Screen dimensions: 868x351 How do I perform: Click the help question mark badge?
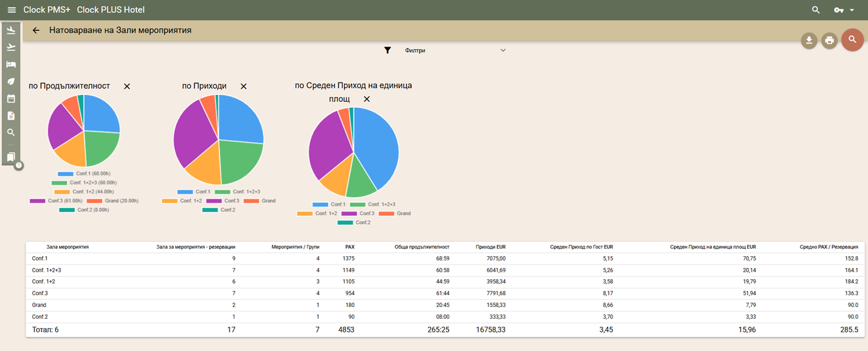tap(19, 166)
